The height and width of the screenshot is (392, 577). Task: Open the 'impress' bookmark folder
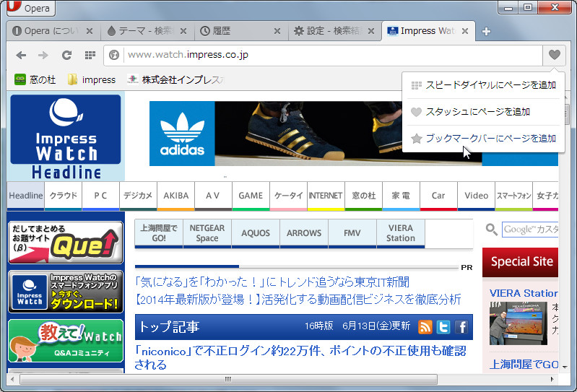point(92,79)
